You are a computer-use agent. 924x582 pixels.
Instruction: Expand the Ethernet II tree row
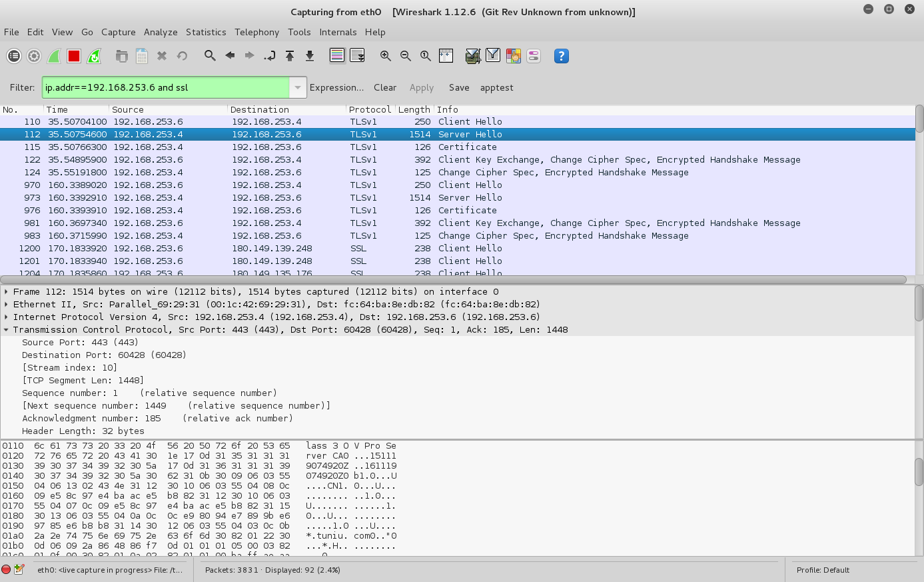pyautogui.click(x=6, y=304)
